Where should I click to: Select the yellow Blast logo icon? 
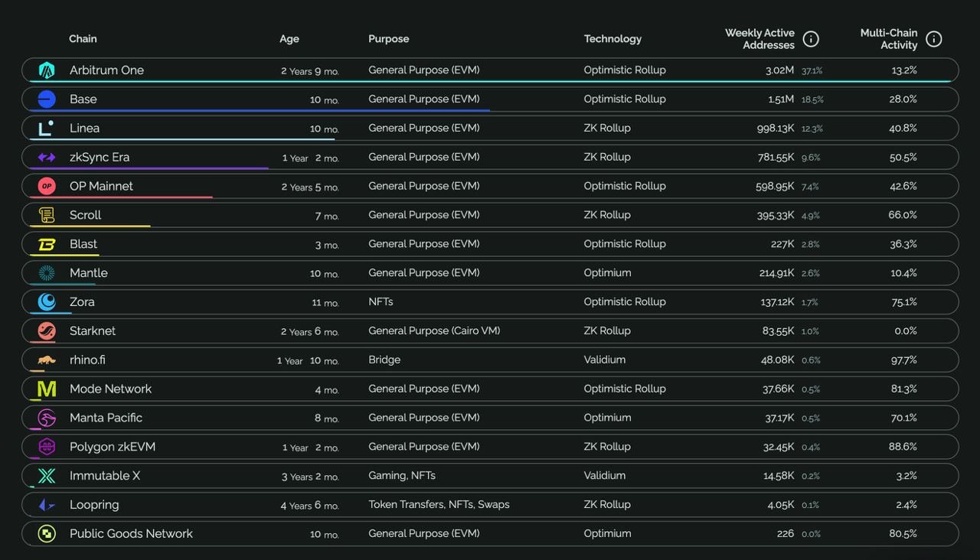click(x=47, y=244)
